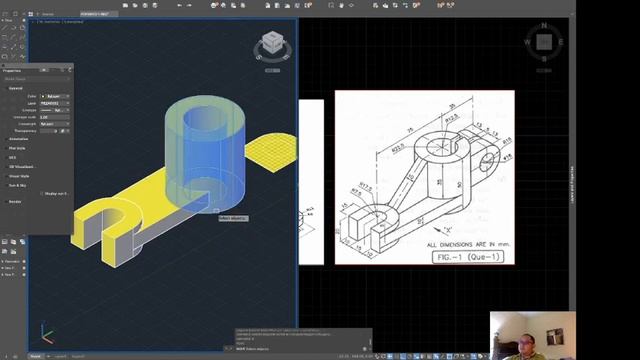Viewport: 640px width, 360px height.
Task: Click the SE Isometric viewport view label
Action: 50,22
